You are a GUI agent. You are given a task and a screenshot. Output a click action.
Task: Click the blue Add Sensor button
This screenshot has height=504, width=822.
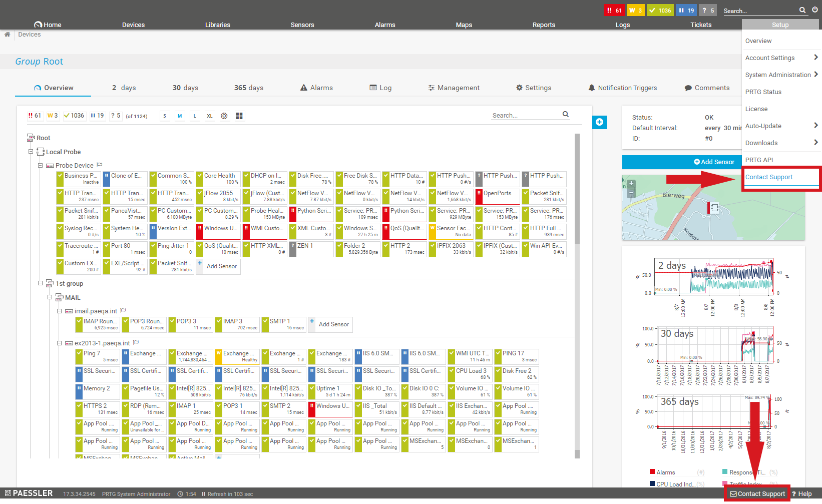(x=681, y=162)
